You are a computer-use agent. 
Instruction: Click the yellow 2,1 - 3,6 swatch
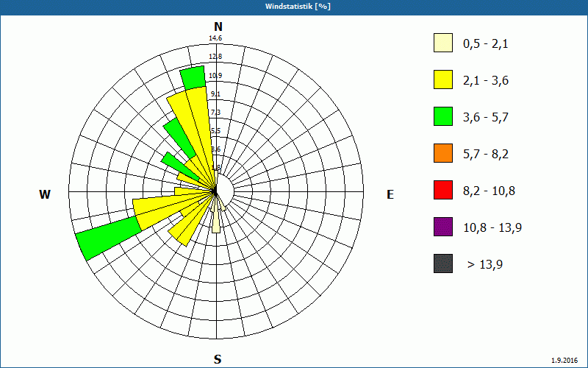pyautogui.click(x=443, y=79)
